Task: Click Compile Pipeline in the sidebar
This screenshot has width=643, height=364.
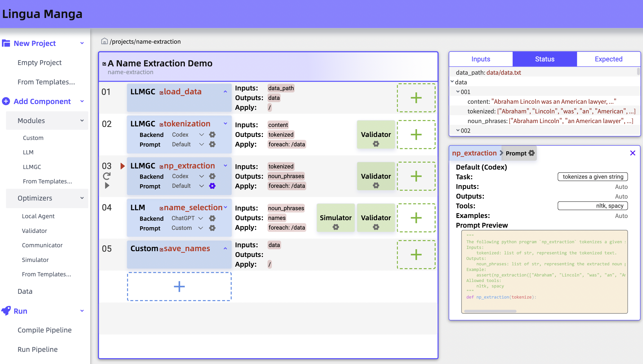Action: [45, 330]
